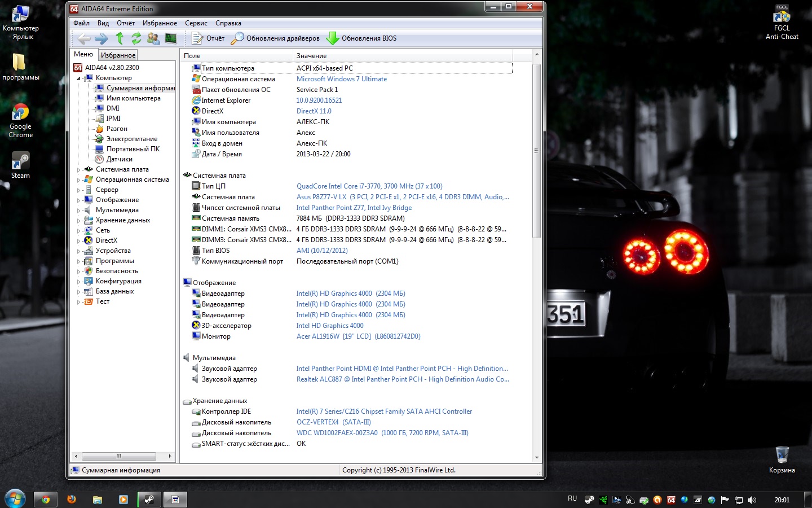The image size is (812, 508).
Task: Click the Значение column header
Action: pos(403,56)
